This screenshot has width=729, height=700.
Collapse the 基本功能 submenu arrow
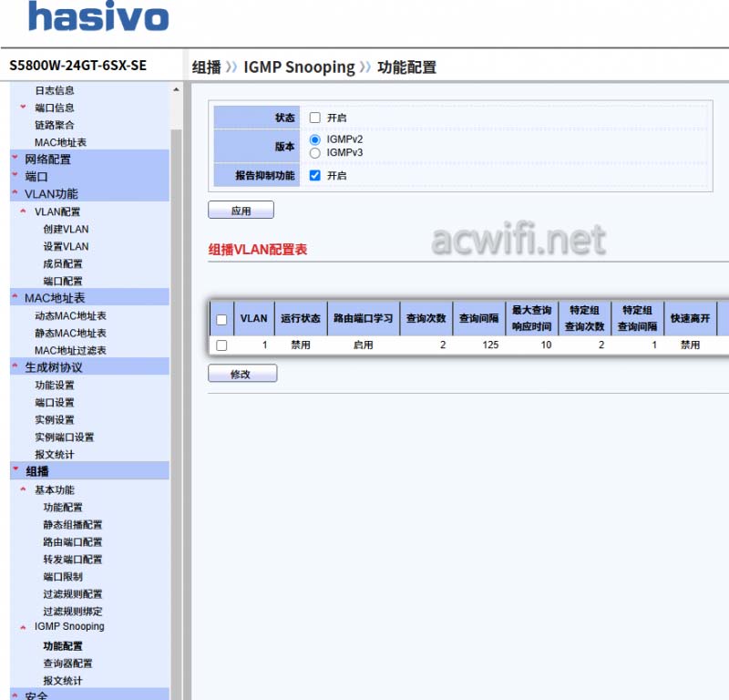25,489
